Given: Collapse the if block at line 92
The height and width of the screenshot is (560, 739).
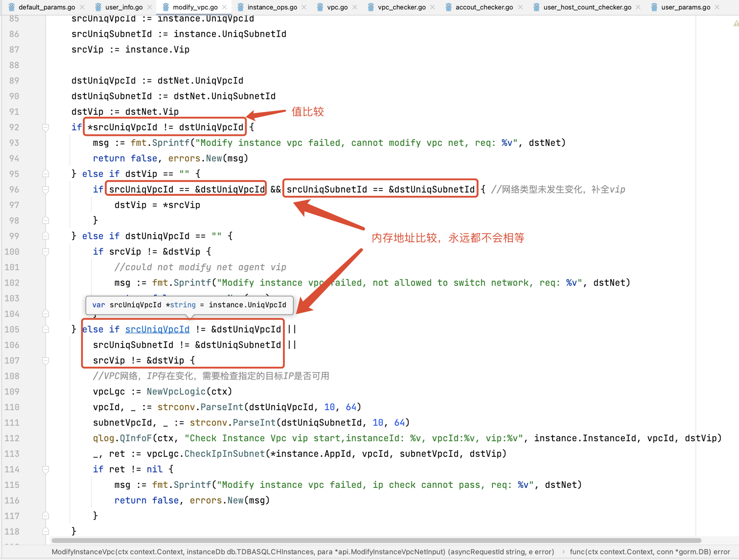Looking at the screenshot, I should [x=46, y=127].
